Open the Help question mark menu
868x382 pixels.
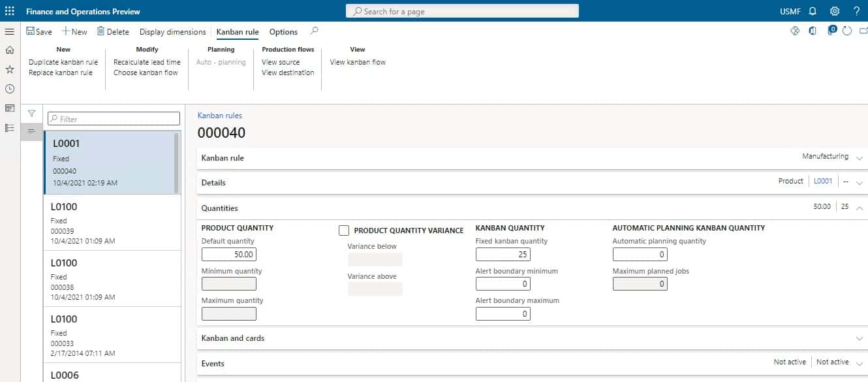(x=856, y=11)
